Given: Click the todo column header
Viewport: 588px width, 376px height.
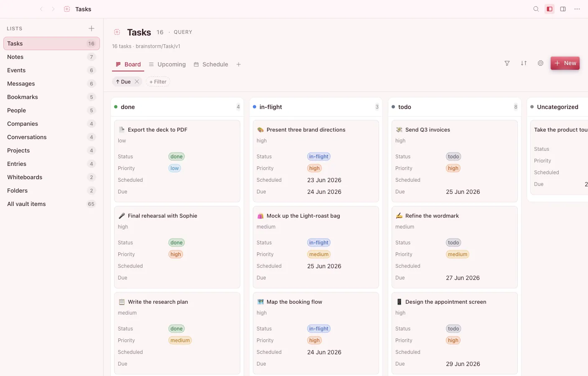Looking at the screenshot, I should tap(454, 107).
